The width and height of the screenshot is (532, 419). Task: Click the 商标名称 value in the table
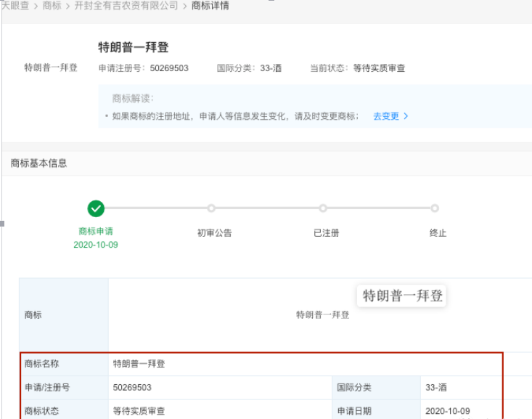coord(144,364)
